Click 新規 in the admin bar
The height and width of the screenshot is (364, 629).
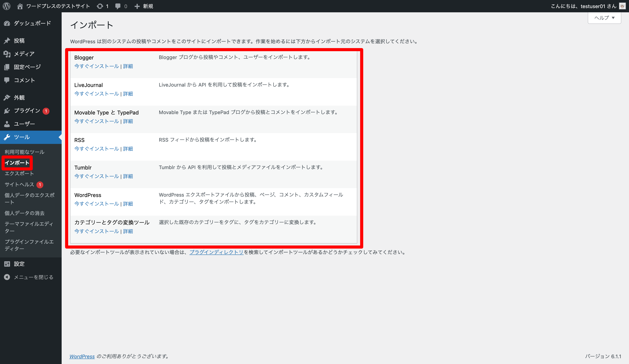pos(148,6)
